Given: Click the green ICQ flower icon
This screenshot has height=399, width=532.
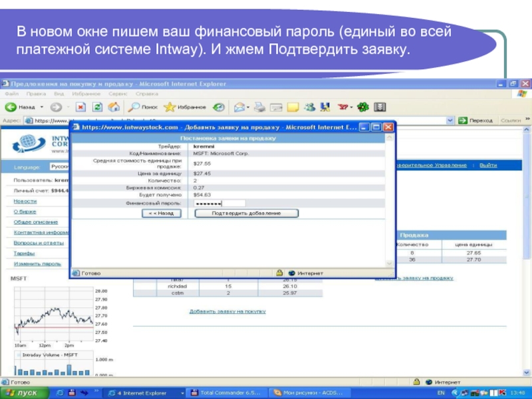Looking at the screenshot, I should point(362,107).
